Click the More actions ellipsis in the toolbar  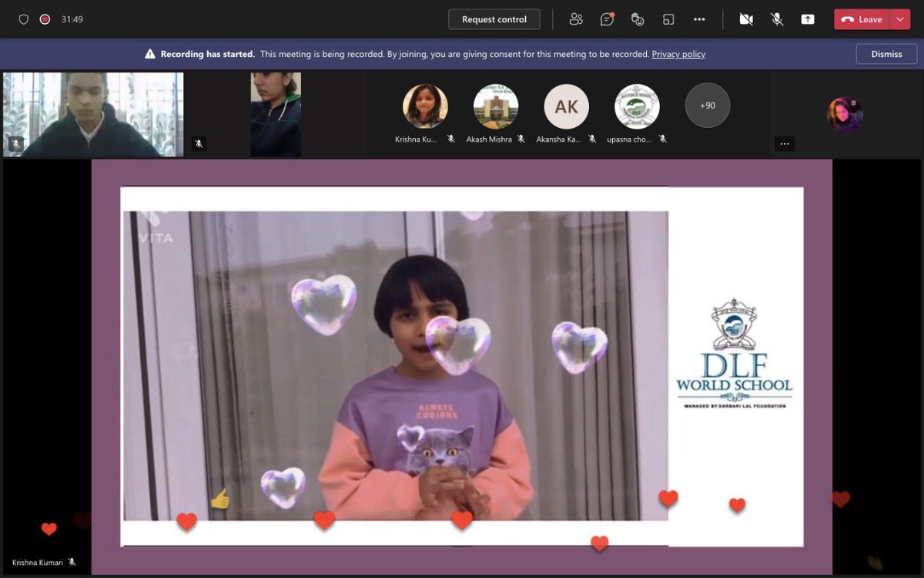(699, 18)
